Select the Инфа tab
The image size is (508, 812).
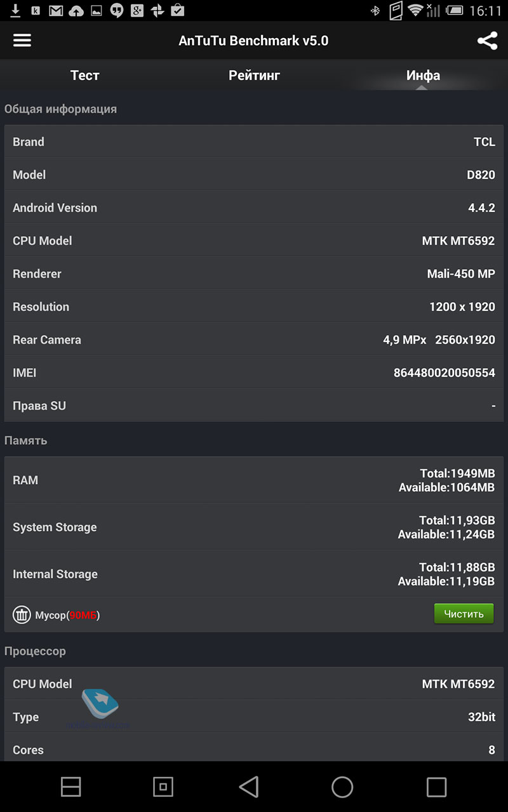click(x=423, y=75)
